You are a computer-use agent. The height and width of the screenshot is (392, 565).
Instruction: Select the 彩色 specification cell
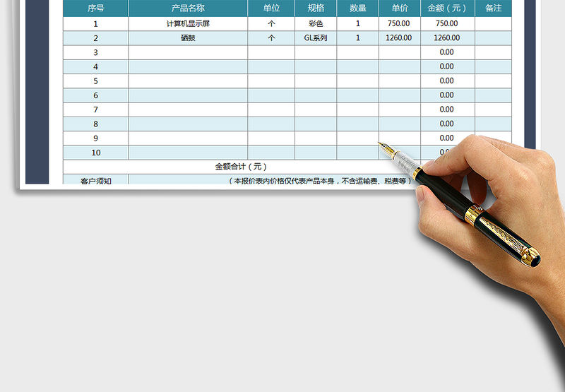point(316,23)
